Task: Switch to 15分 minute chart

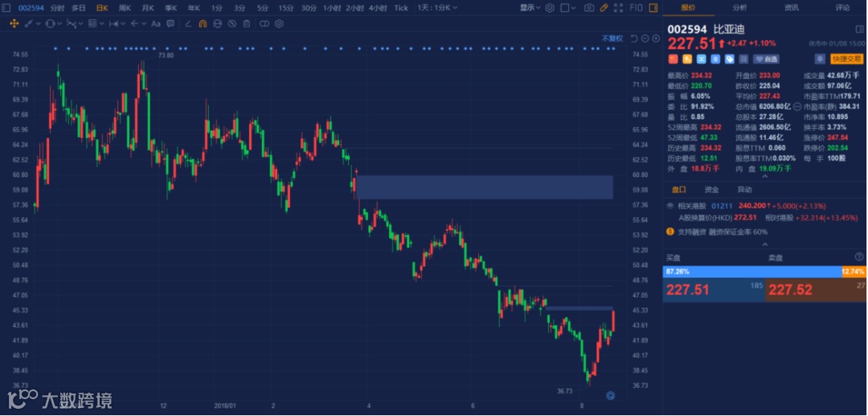Action: (x=286, y=8)
